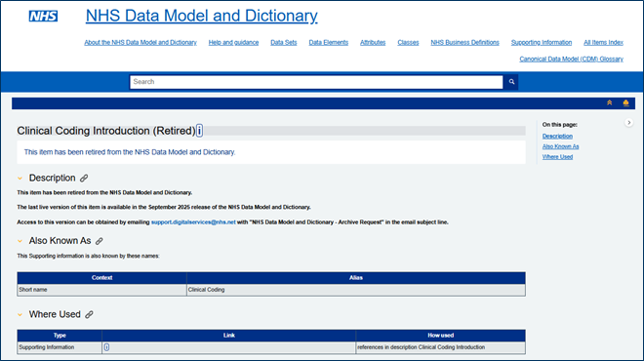Screen dimensions: 644x361
Task: Click the retired item notice text
Action: (x=130, y=152)
